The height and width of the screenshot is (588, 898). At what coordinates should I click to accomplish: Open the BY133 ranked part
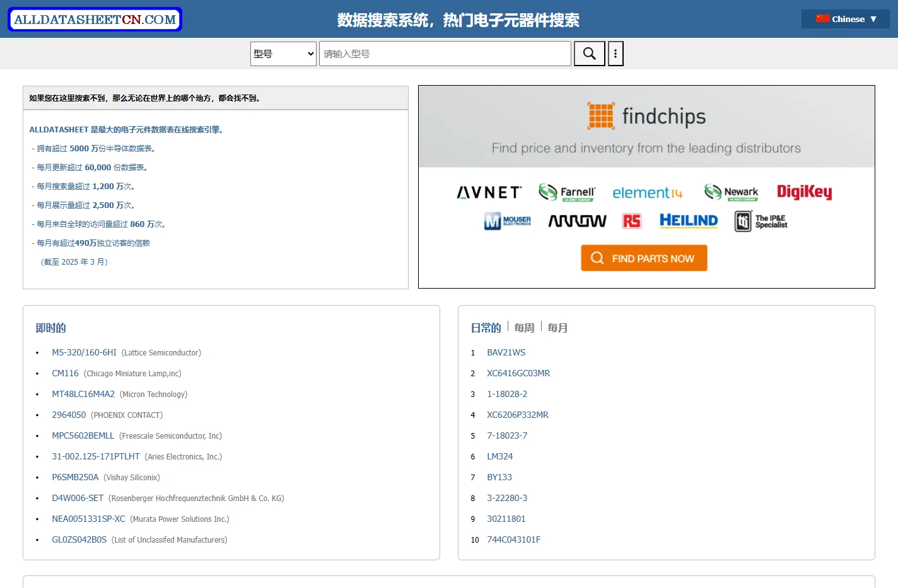[499, 477]
